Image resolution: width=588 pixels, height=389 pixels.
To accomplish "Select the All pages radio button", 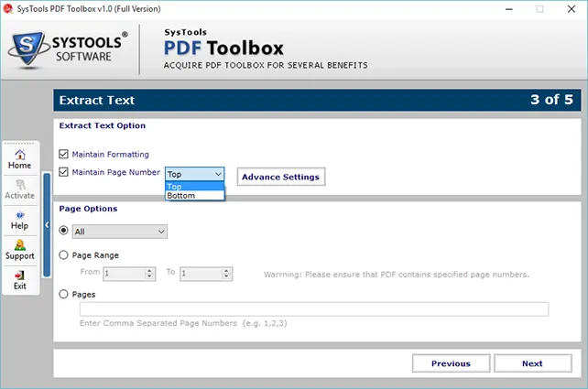I will [x=63, y=231].
